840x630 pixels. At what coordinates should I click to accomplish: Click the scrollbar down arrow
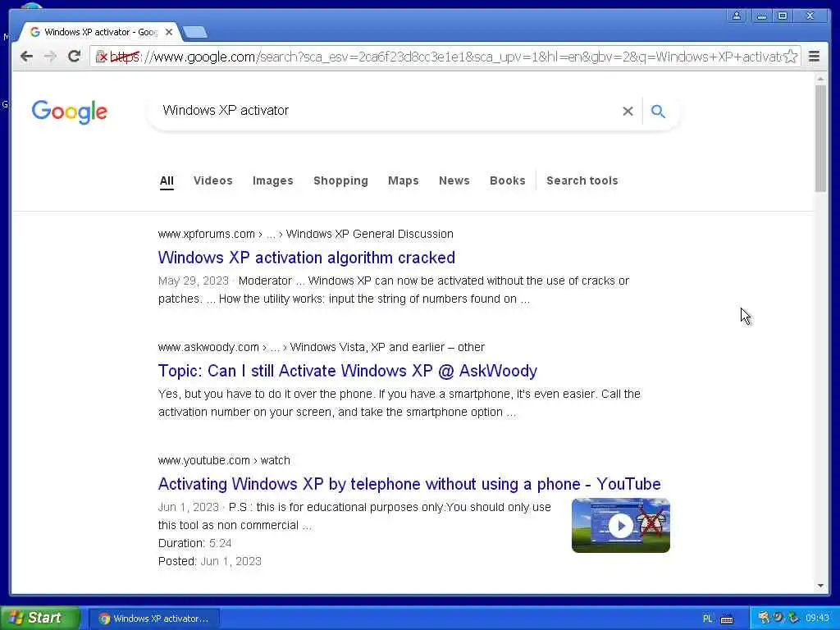[820, 586]
